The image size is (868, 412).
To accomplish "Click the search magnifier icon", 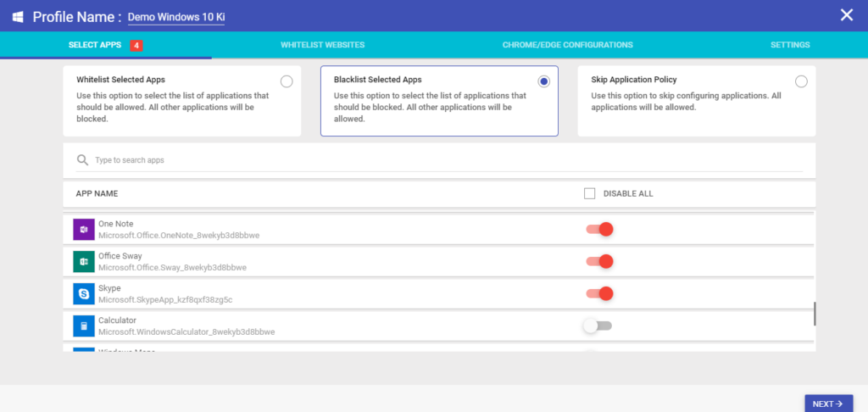I will pos(82,160).
